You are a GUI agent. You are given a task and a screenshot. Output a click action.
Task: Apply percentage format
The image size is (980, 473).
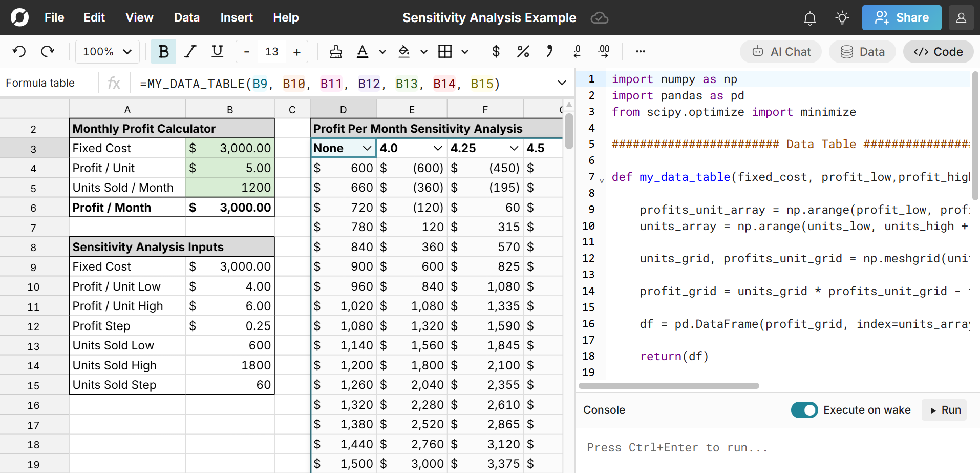click(x=523, y=51)
